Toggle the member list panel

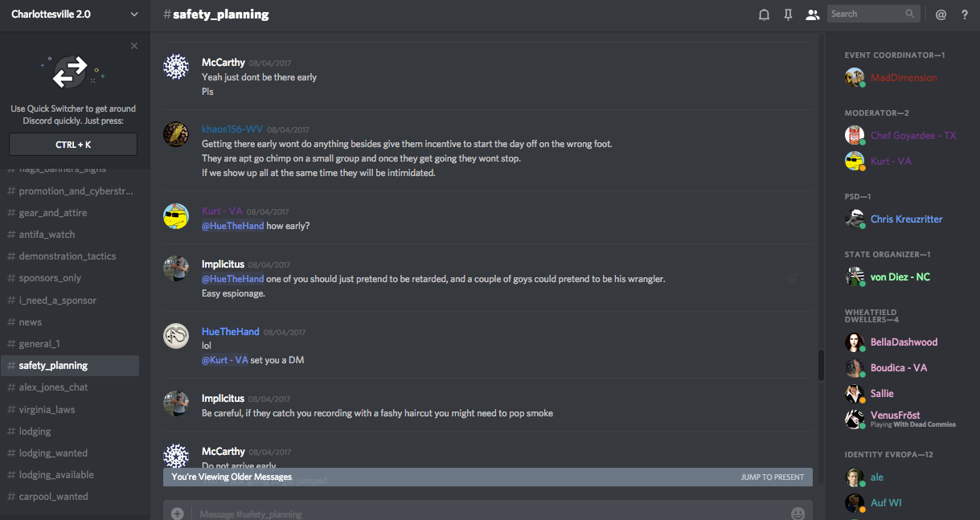813,14
